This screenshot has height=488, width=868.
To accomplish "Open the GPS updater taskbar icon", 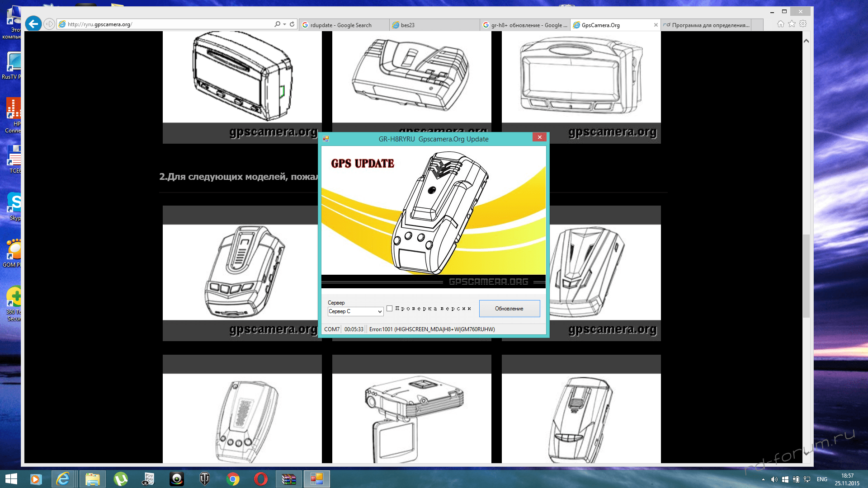I will (x=317, y=479).
